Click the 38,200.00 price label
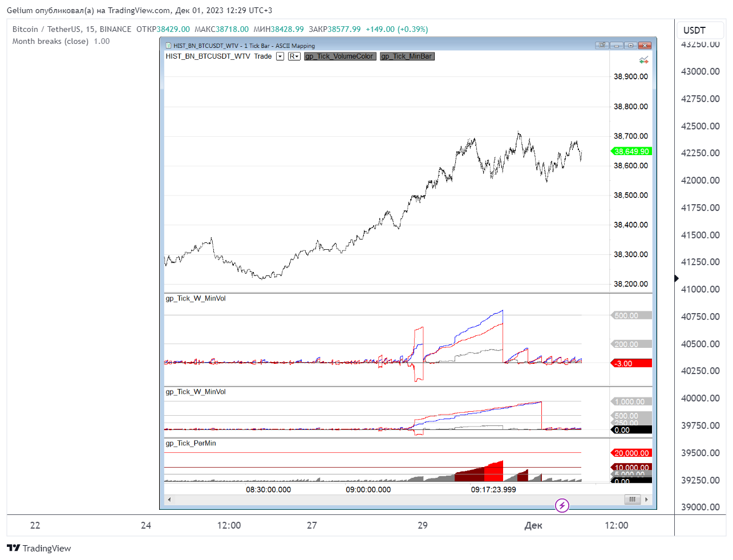The image size is (733, 560). click(631, 284)
